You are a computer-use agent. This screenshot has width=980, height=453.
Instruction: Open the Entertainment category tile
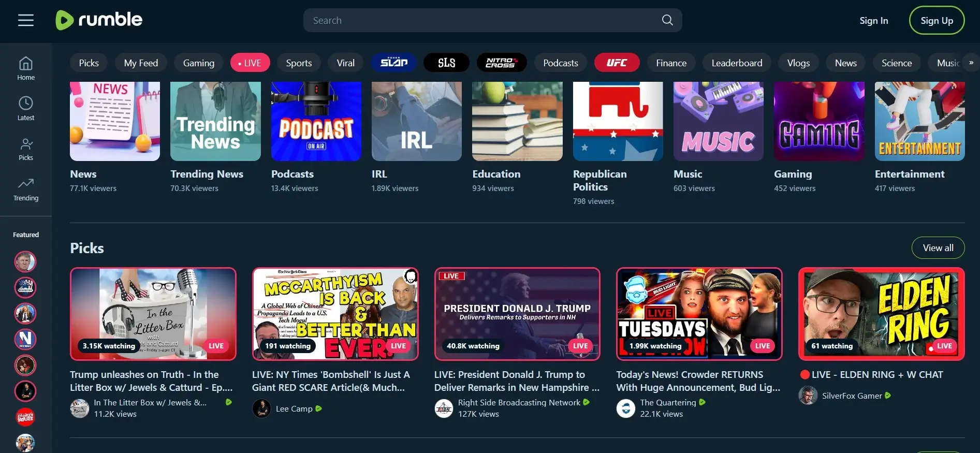tap(920, 121)
